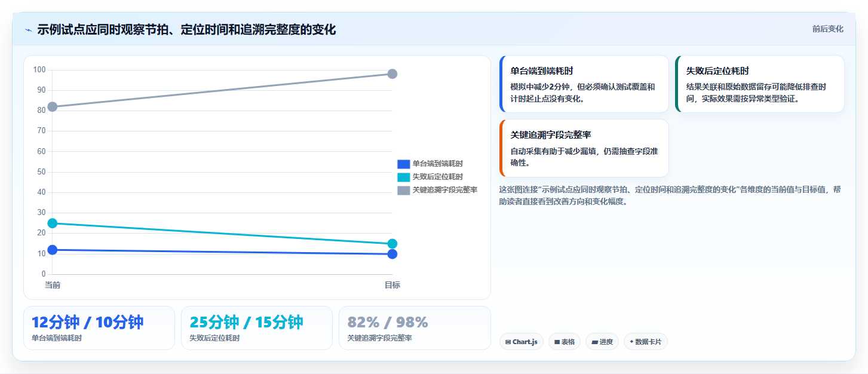Image resolution: width=868 pixels, height=374 pixels.
Task: Toggle the 失败后定位耗时 cyan legend swatch
Action: tap(403, 177)
